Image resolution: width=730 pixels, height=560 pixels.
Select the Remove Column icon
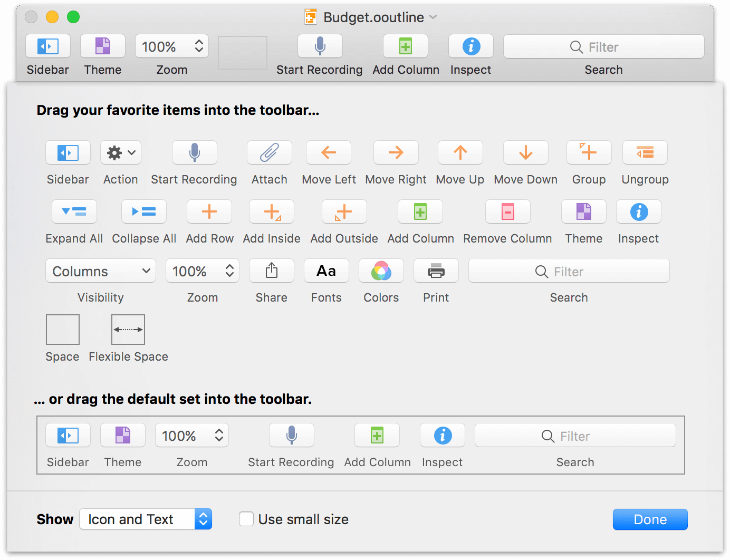[508, 212]
